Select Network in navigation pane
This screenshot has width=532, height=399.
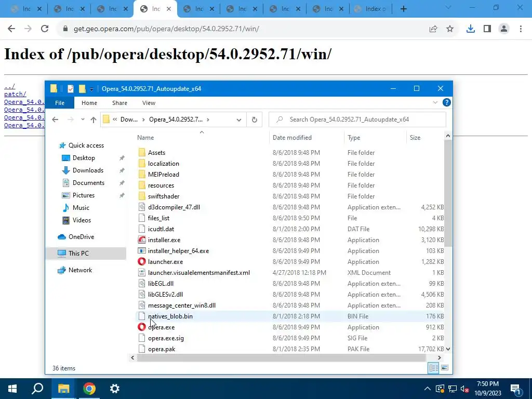[x=80, y=270]
